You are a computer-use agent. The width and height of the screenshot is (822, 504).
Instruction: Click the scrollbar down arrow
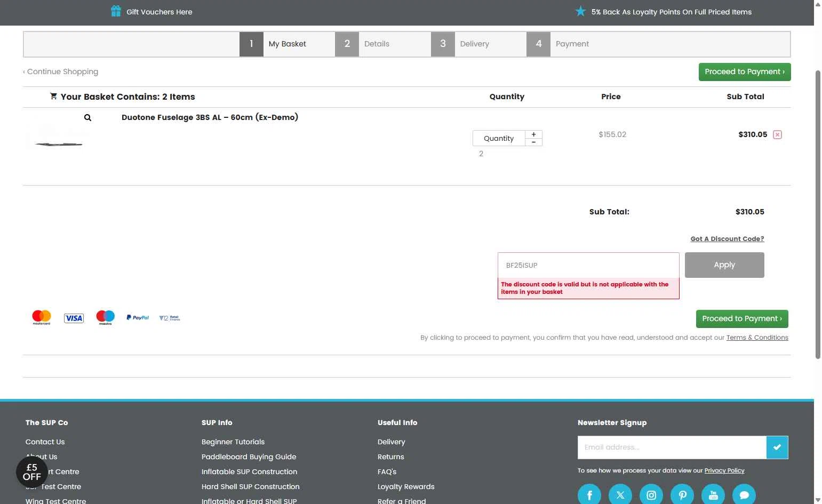click(818, 500)
